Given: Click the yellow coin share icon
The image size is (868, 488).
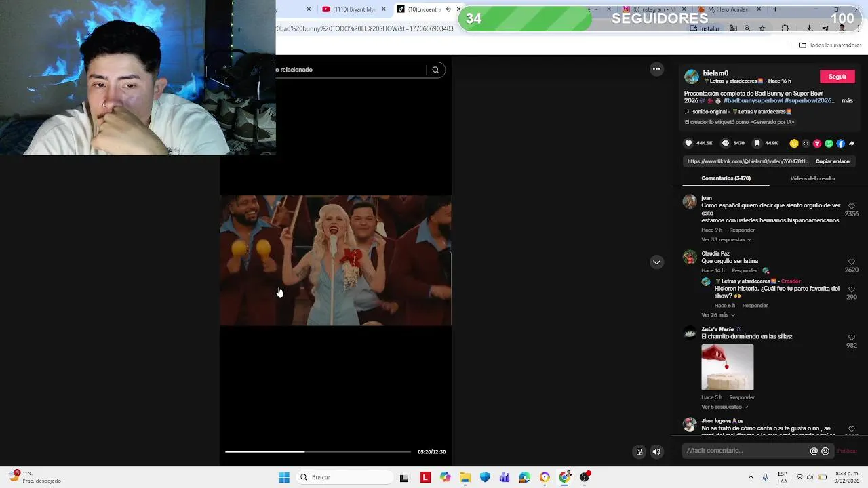Looking at the screenshot, I should click(794, 143).
